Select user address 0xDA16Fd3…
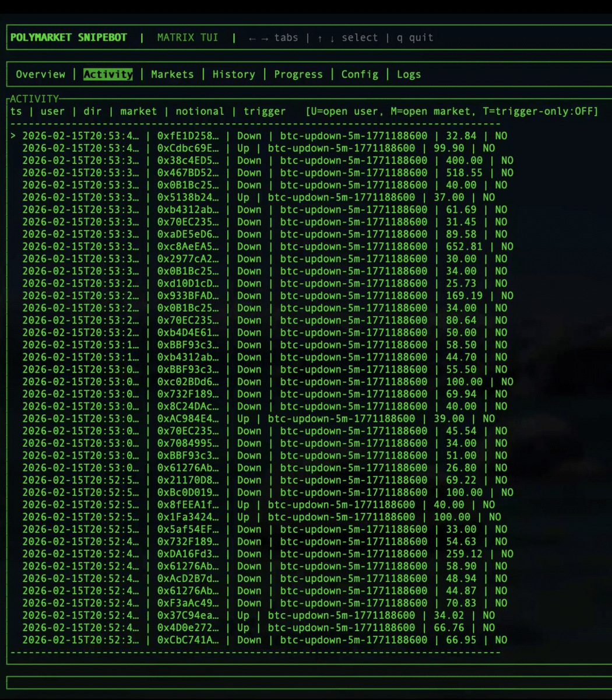Viewport: 612px width, 700px height. [x=188, y=554]
